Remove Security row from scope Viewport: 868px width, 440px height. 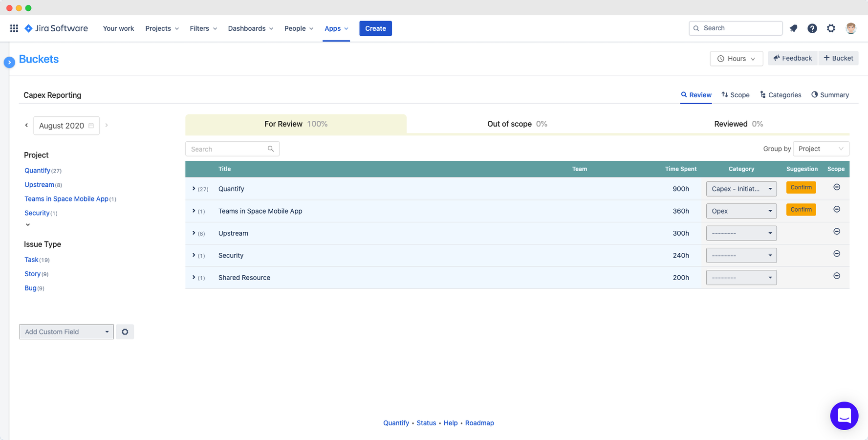(x=837, y=254)
